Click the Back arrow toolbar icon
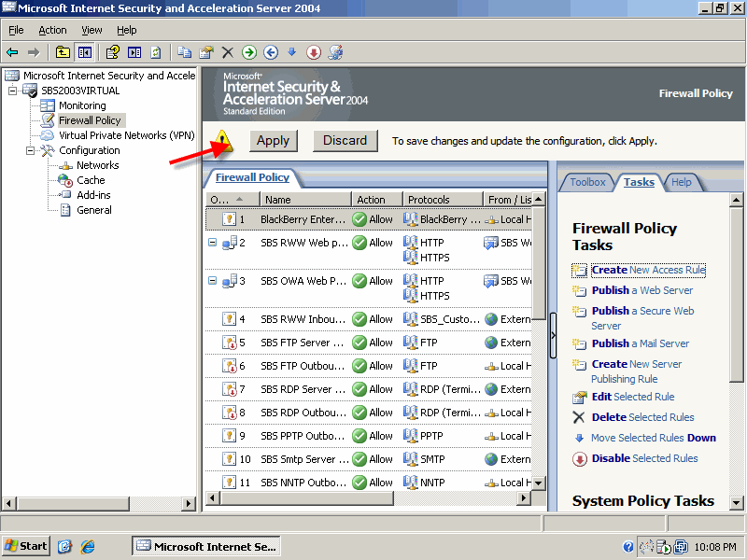 pyautogui.click(x=12, y=52)
